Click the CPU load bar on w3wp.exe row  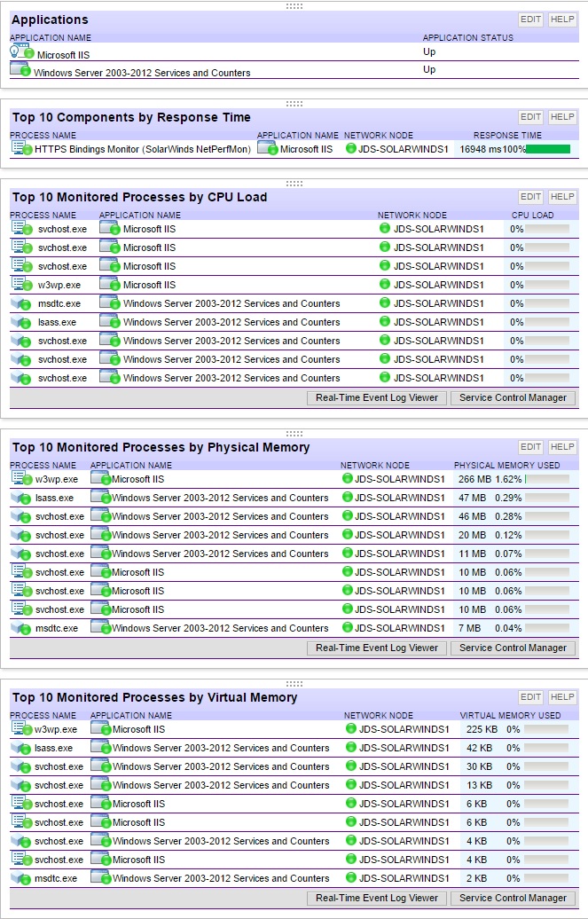547,285
